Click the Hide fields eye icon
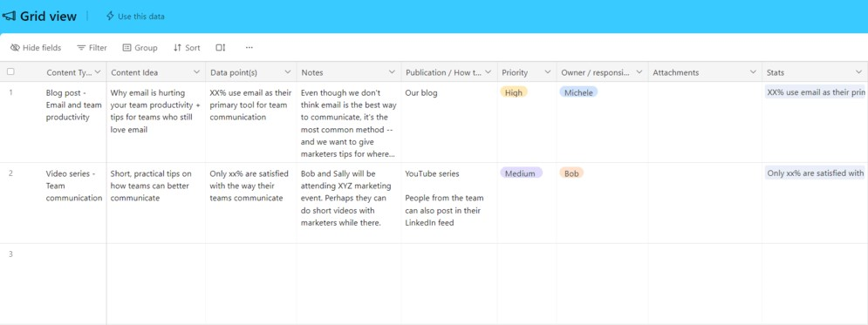The image size is (868, 325). pyautogui.click(x=15, y=48)
